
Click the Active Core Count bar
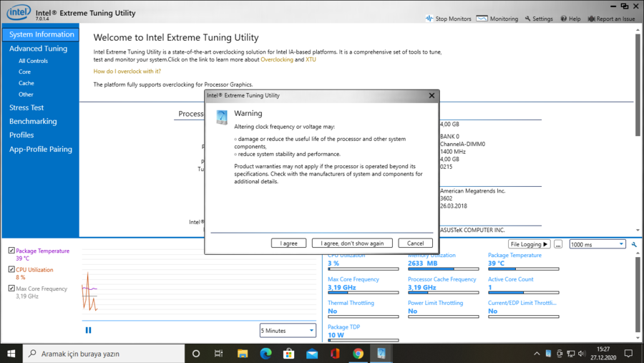[523, 293]
